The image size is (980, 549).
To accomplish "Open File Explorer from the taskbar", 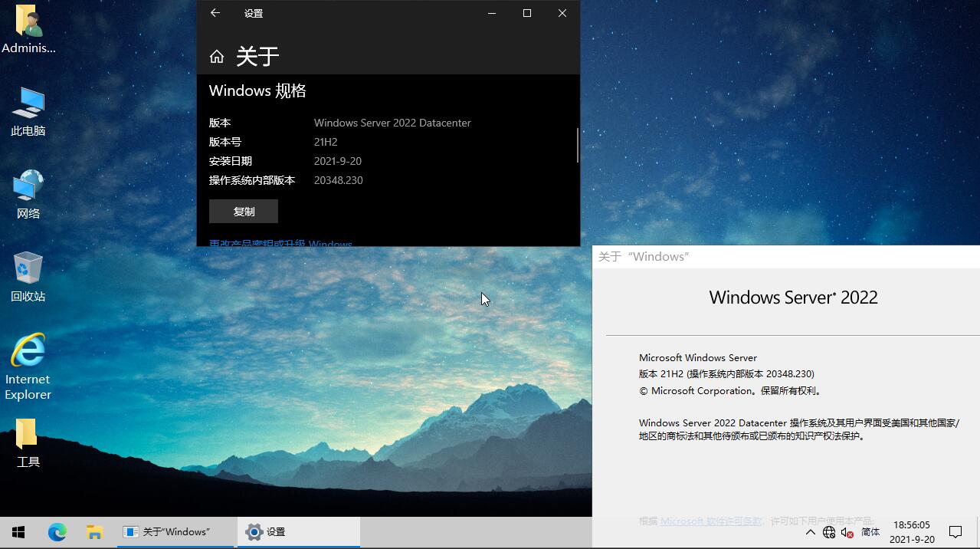I will coord(94,531).
